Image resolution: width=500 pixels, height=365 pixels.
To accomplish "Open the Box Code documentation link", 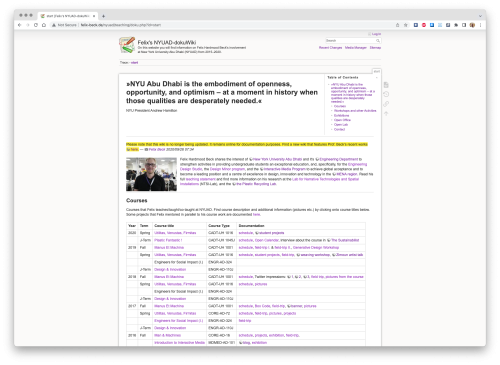I will [x=262, y=306].
